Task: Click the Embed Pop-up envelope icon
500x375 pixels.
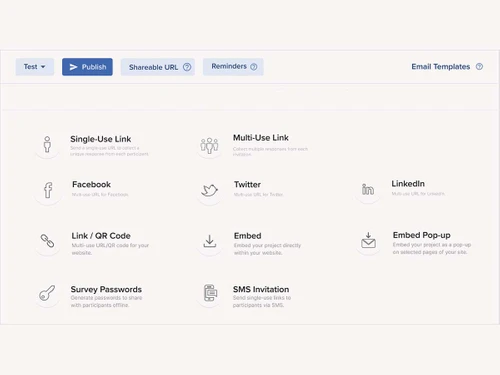Action: (368, 240)
